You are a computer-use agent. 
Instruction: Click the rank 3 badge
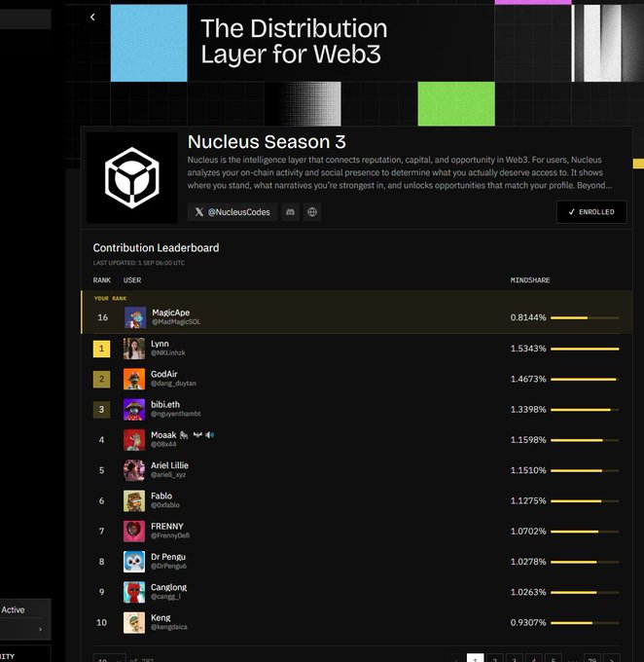pyautogui.click(x=101, y=410)
